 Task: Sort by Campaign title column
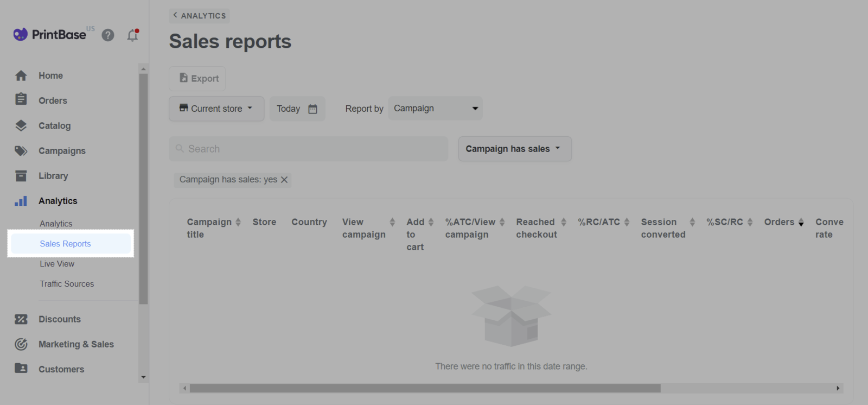238,222
